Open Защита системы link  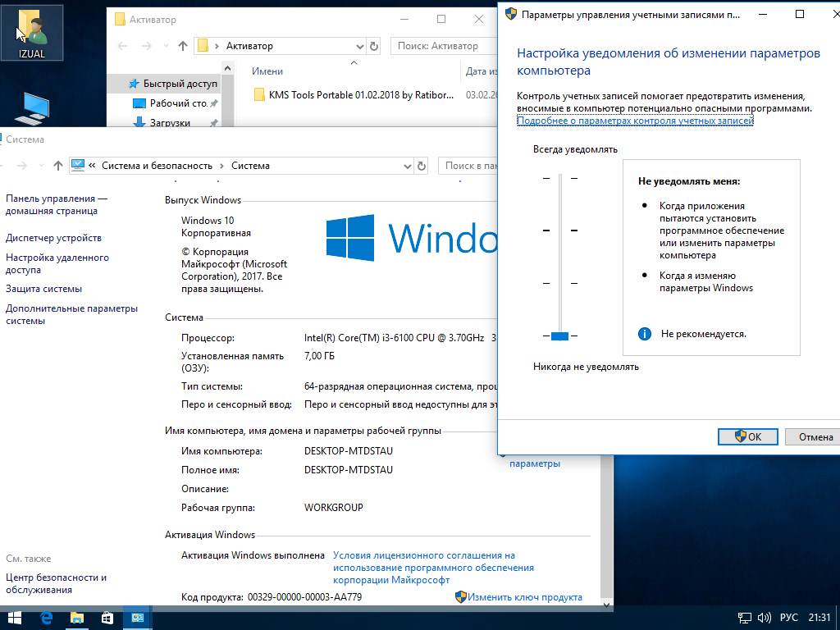44,289
